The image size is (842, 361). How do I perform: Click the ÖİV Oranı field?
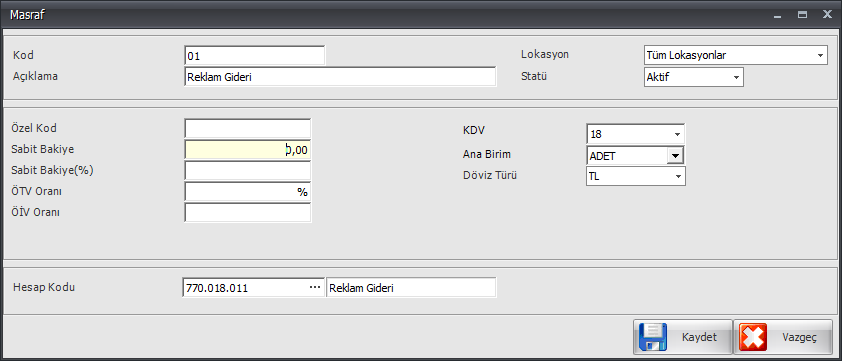click(248, 213)
